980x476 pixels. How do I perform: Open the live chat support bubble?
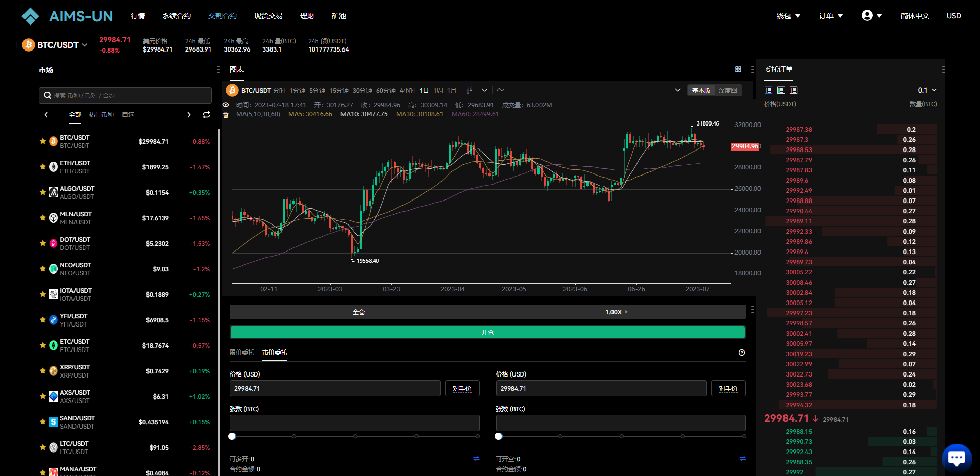click(x=957, y=458)
